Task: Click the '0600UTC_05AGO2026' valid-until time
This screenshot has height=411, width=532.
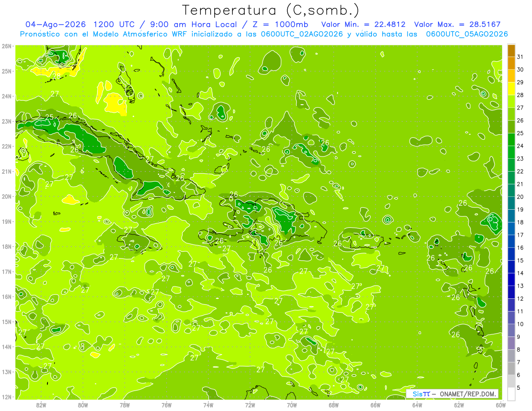Action: tap(467, 34)
